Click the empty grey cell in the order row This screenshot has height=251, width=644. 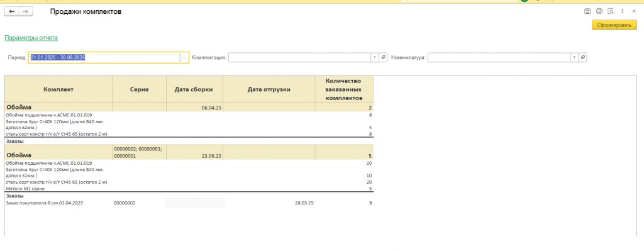tap(195, 203)
